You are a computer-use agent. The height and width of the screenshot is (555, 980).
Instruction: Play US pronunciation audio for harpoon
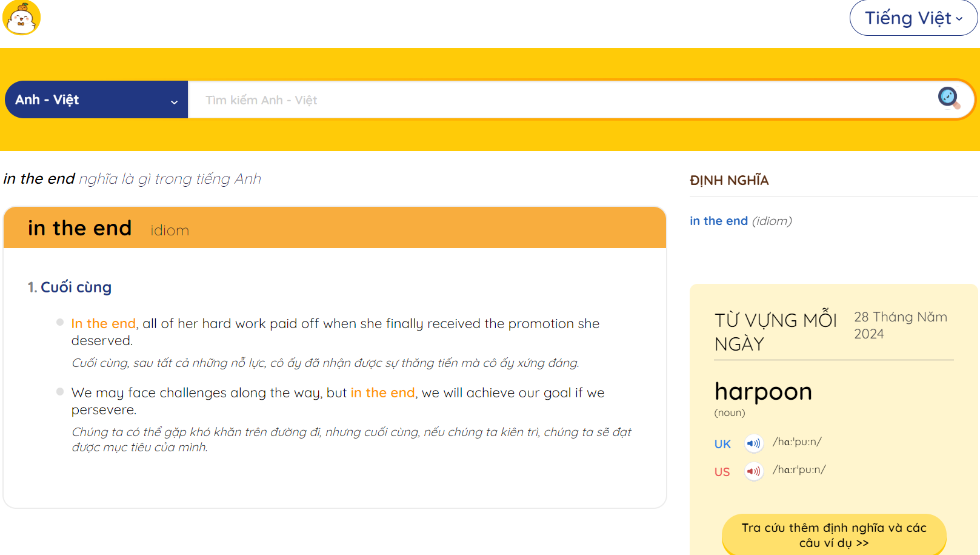(x=753, y=471)
